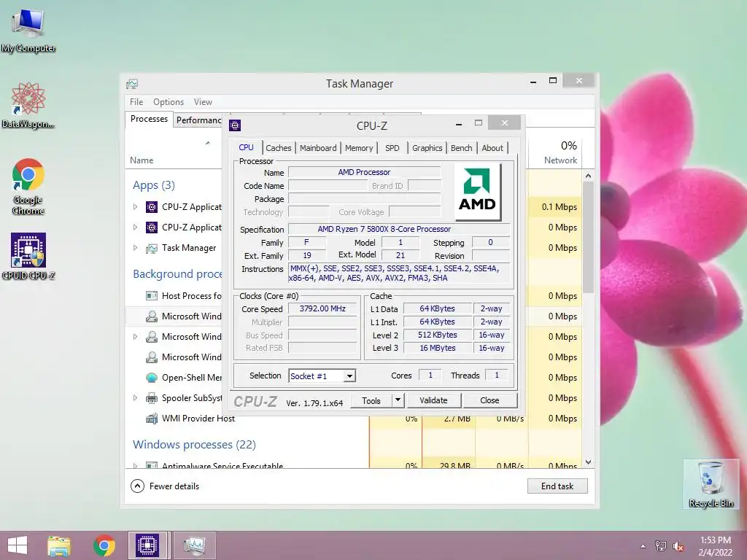Open the Options menu in Task Manager
This screenshot has width=747, height=560.
pyautogui.click(x=169, y=102)
